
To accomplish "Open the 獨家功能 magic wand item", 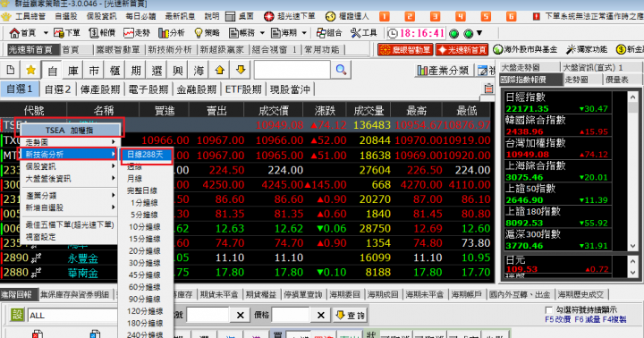I will (x=587, y=50).
